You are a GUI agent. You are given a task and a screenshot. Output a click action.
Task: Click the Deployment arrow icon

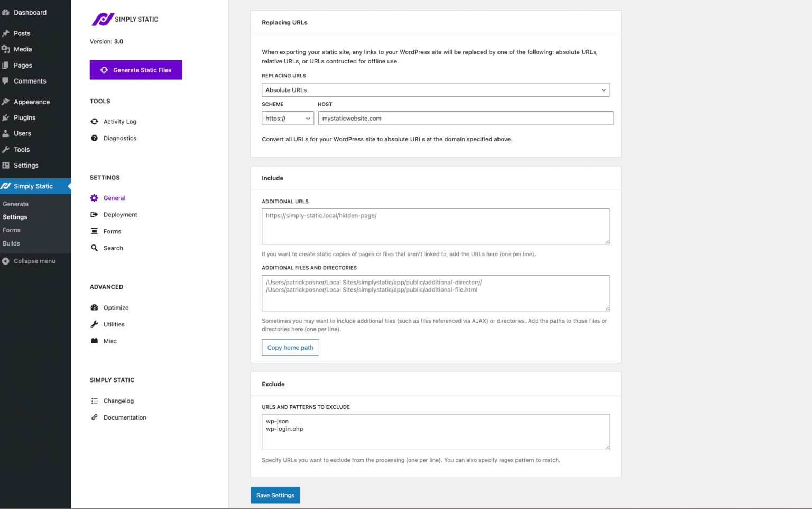click(x=94, y=215)
